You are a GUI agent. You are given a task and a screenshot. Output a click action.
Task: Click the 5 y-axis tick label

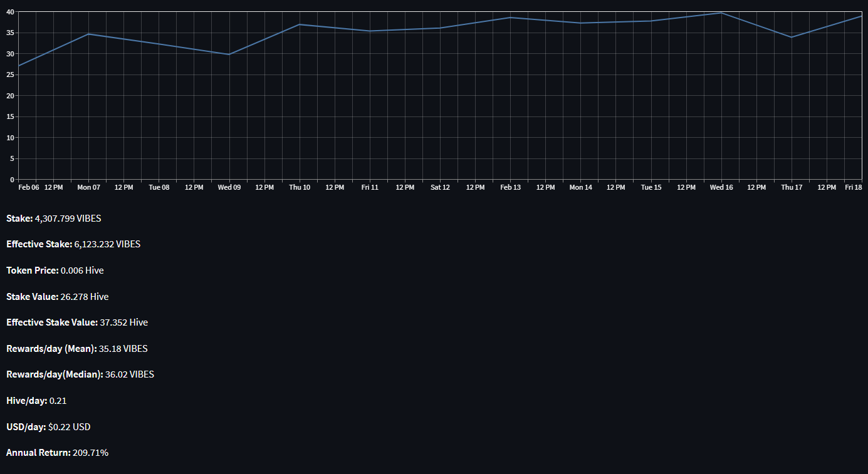coord(13,158)
